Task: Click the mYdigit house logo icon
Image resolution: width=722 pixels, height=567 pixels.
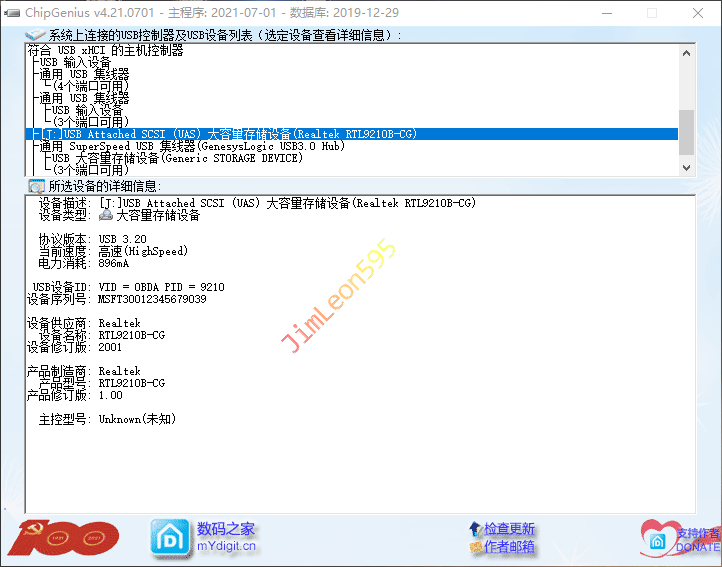Action: pos(169,537)
